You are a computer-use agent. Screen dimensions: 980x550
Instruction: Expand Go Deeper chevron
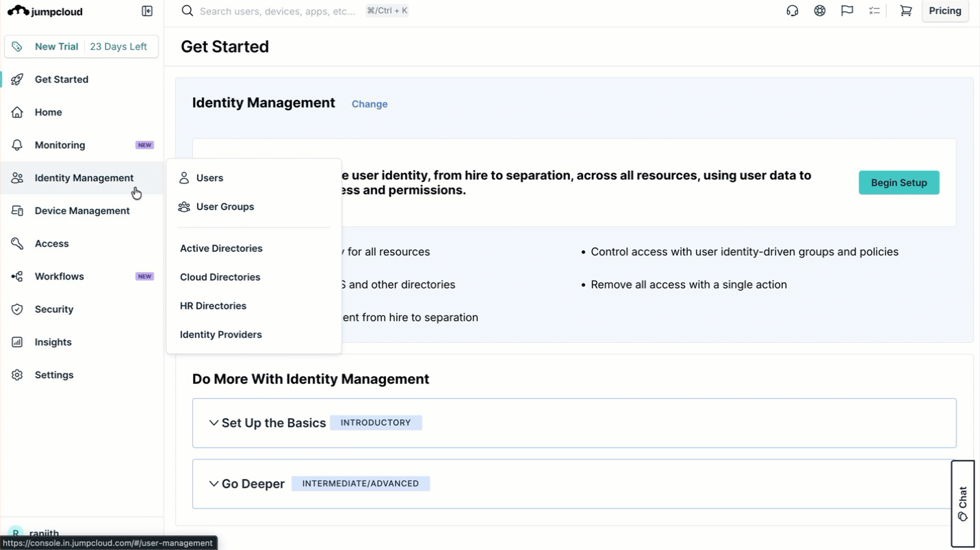(x=214, y=484)
